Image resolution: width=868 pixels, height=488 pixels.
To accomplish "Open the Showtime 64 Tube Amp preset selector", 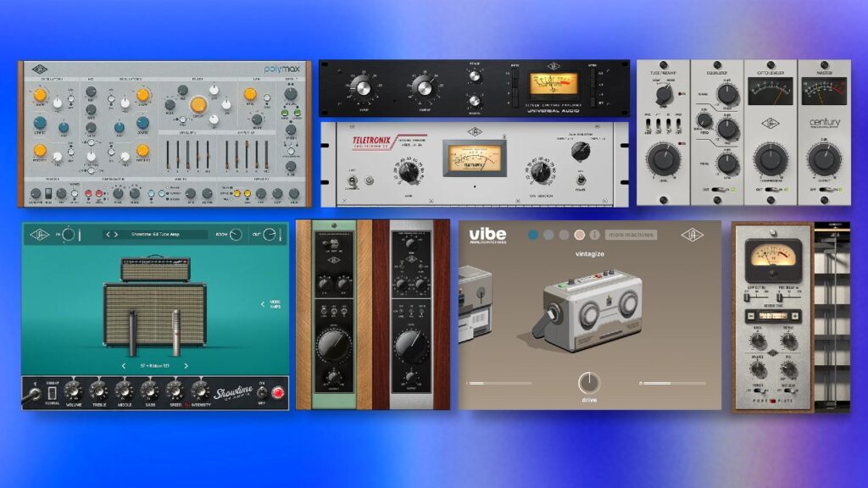I will coord(155,235).
